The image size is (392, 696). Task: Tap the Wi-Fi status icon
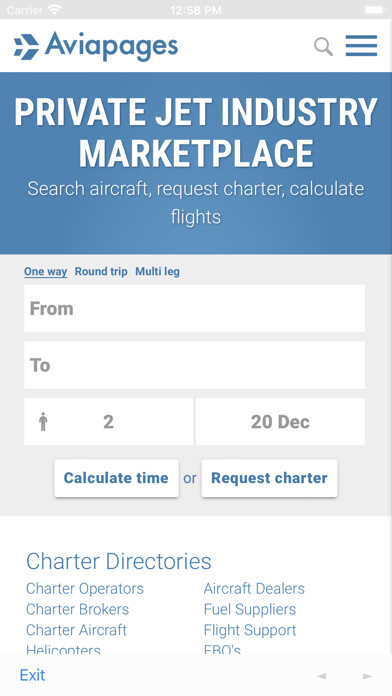coord(55,9)
